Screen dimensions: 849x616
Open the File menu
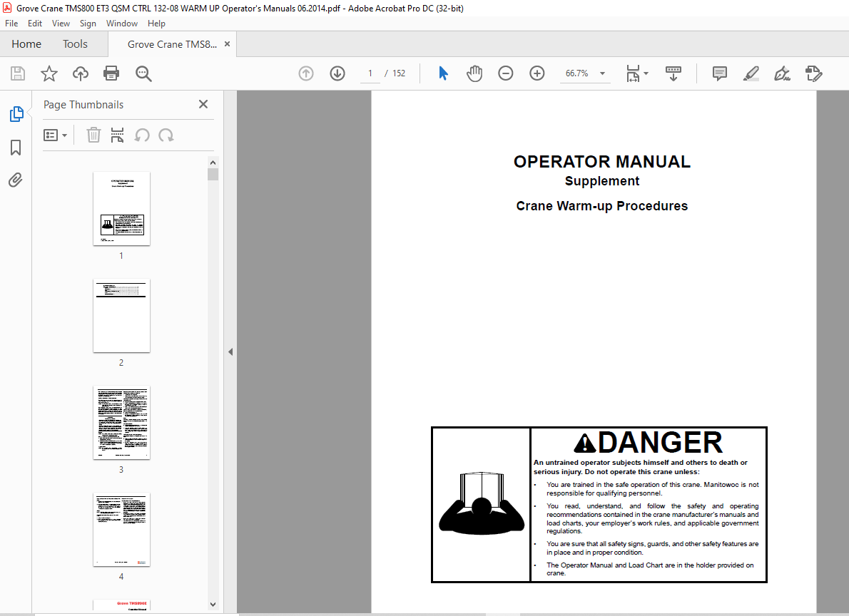(x=11, y=24)
